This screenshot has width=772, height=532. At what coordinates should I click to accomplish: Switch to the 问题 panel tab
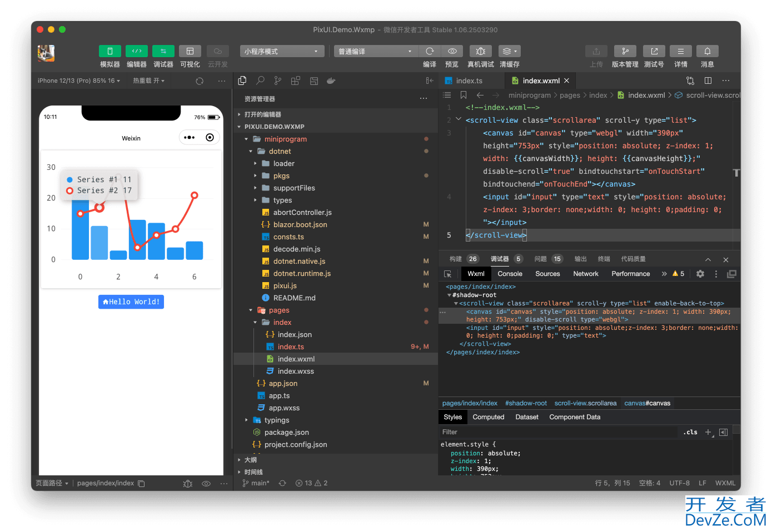pos(540,259)
